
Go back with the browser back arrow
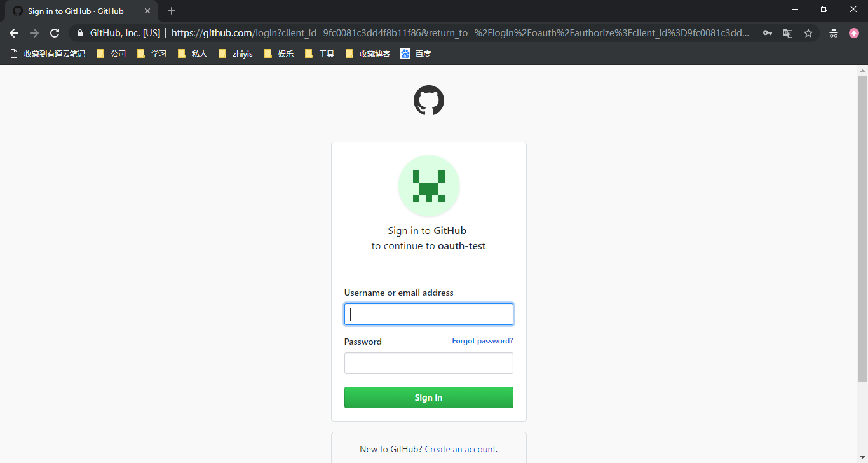[14, 33]
